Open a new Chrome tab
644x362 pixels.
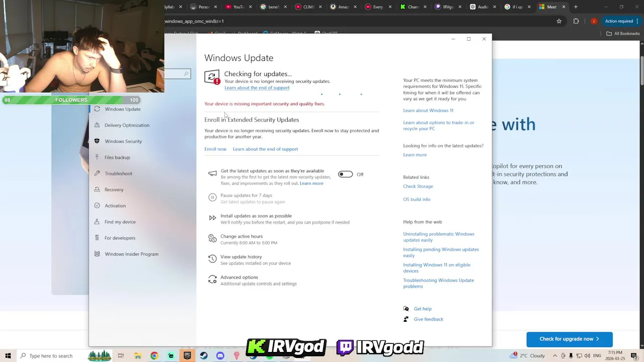[576, 7]
